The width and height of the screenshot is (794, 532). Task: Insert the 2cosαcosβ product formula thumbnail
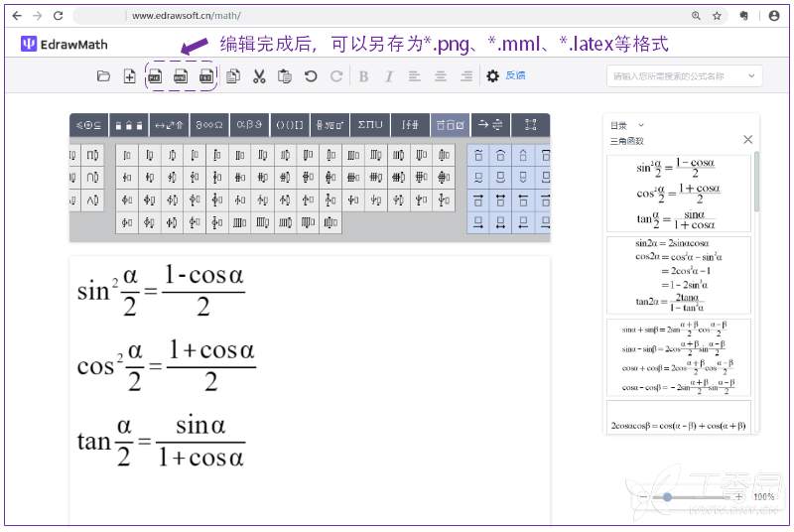click(679, 418)
